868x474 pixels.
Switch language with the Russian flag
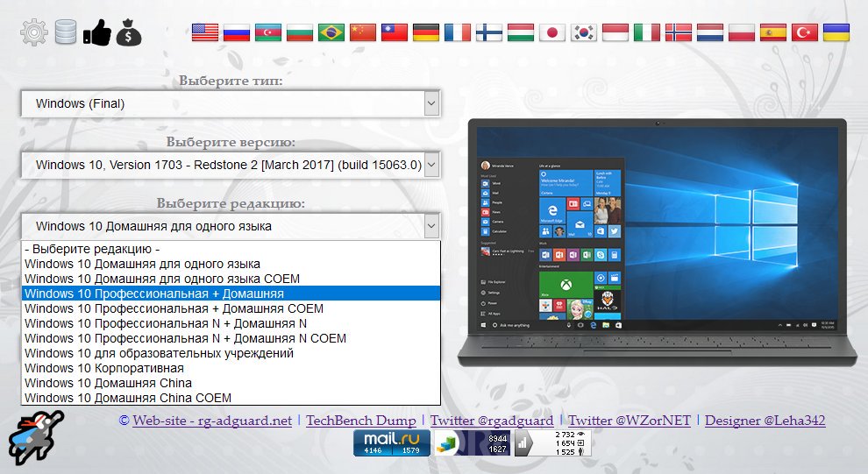pyautogui.click(x=237, y=32)
